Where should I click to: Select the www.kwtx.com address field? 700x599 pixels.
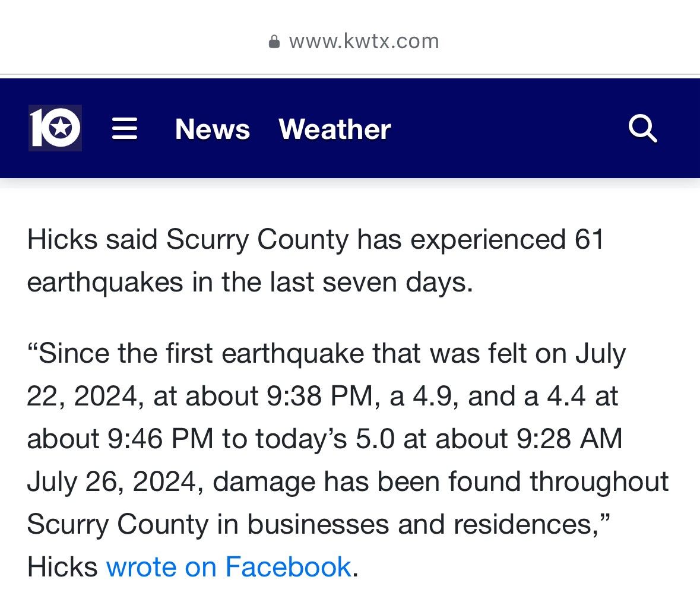pyautogui.click(x=354, y=42)
